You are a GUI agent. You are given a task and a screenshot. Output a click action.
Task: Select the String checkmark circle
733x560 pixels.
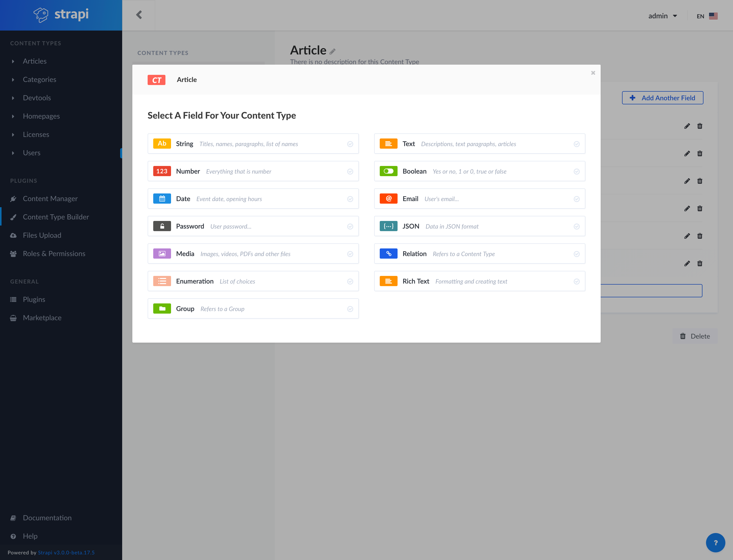350,144
